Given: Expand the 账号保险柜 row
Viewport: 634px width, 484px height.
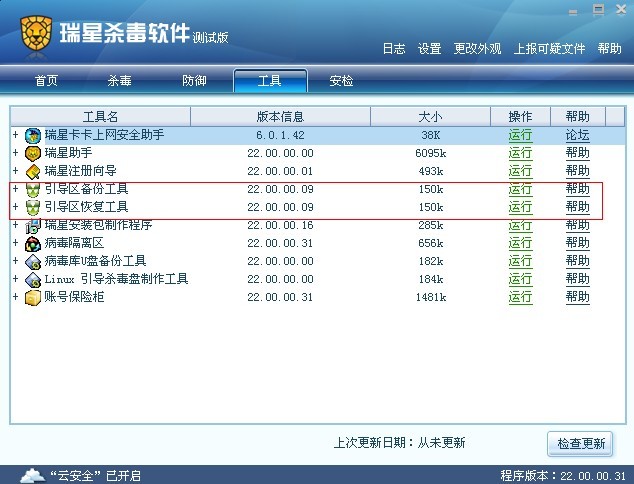Looking at the screenshot, I should tap(15, 296).
